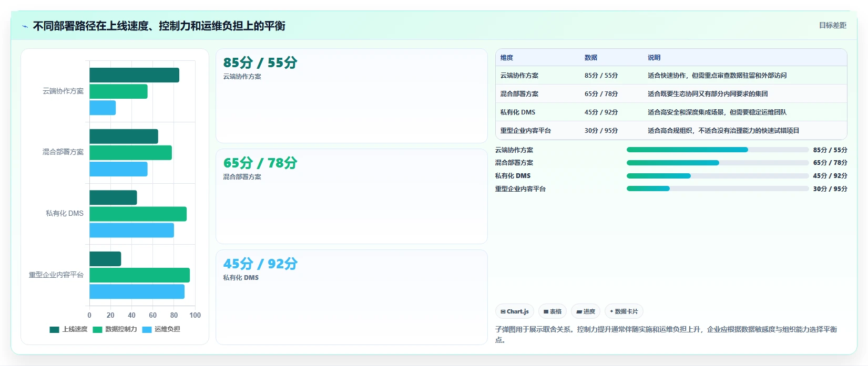Click the 云端协作方案 progress bar
The image size is (868, 366).
pos(718,150)
